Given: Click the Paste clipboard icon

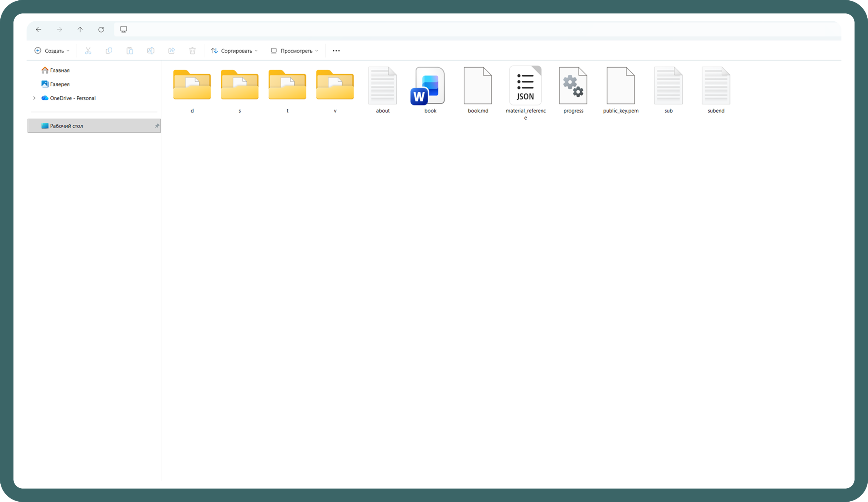Looking at the screenshot, I should (130, 51).
